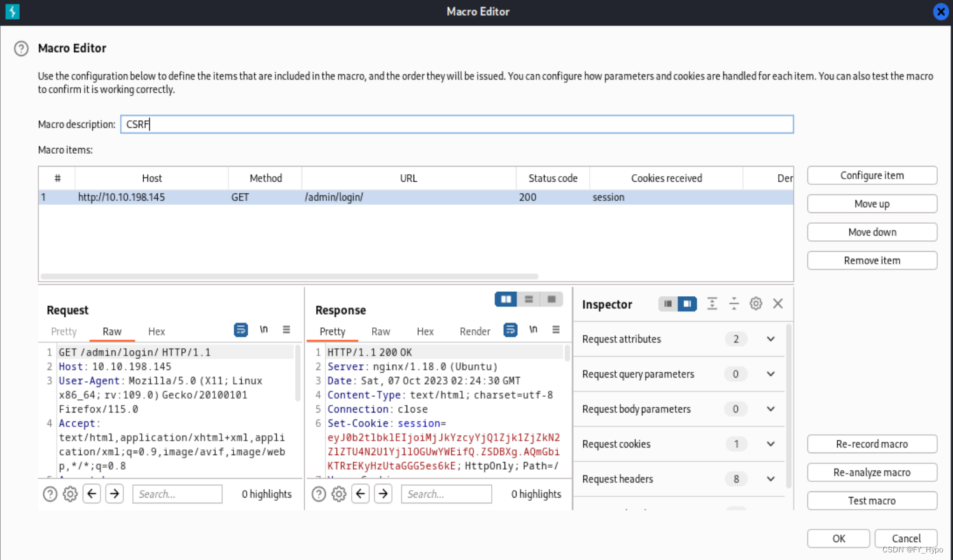
Task: Open Request pane hamburger menu
Action: click(x=286, y=329)
